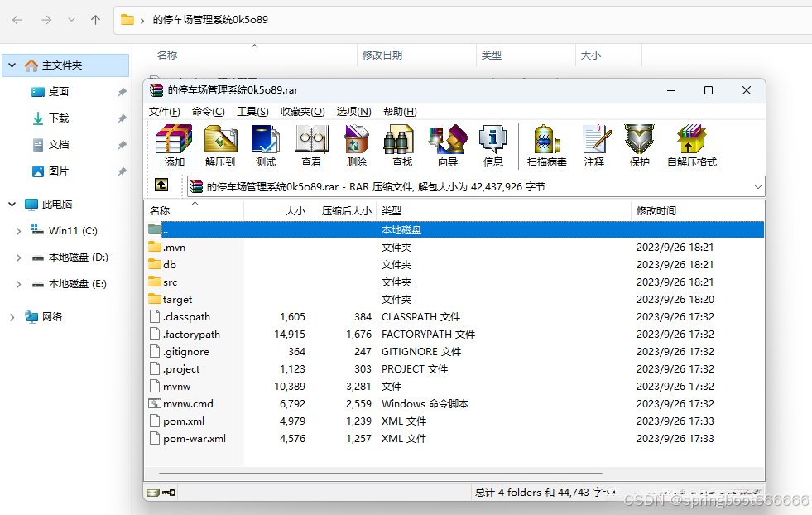Click the 查看 (View) toolbar icon
The height and width of the screenshot is (515, 812).
pos(311,139)
